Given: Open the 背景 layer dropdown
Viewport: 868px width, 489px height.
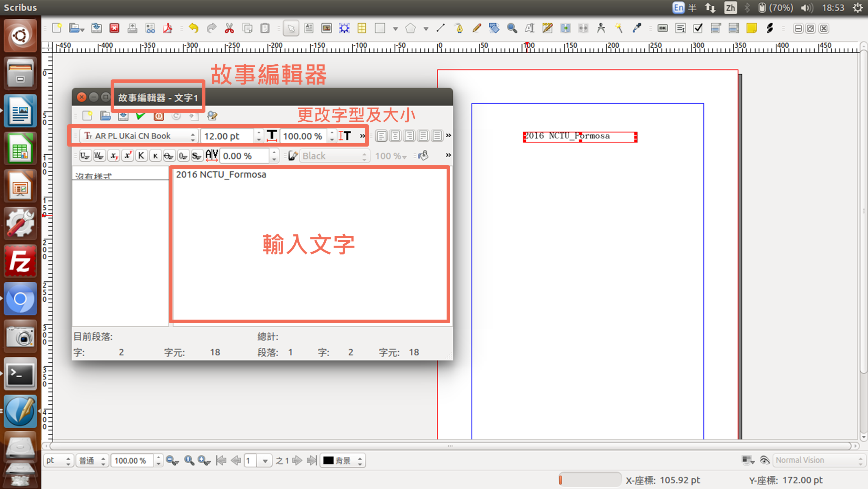Looking at the screenshot, I should tap(343, 460).
